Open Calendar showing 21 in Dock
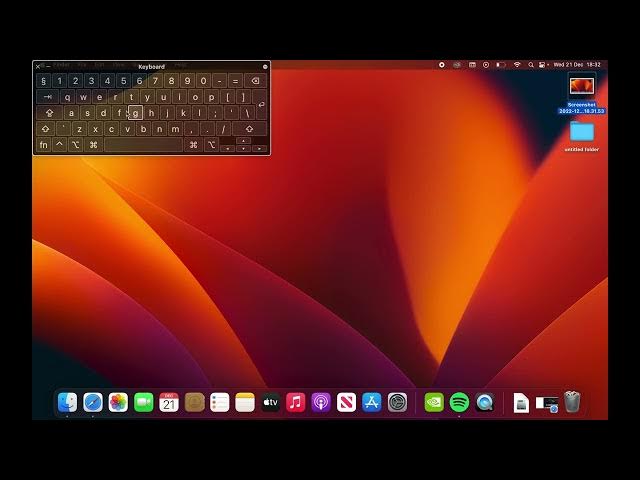This screenshot has width=640, height=480. point(169,402)
